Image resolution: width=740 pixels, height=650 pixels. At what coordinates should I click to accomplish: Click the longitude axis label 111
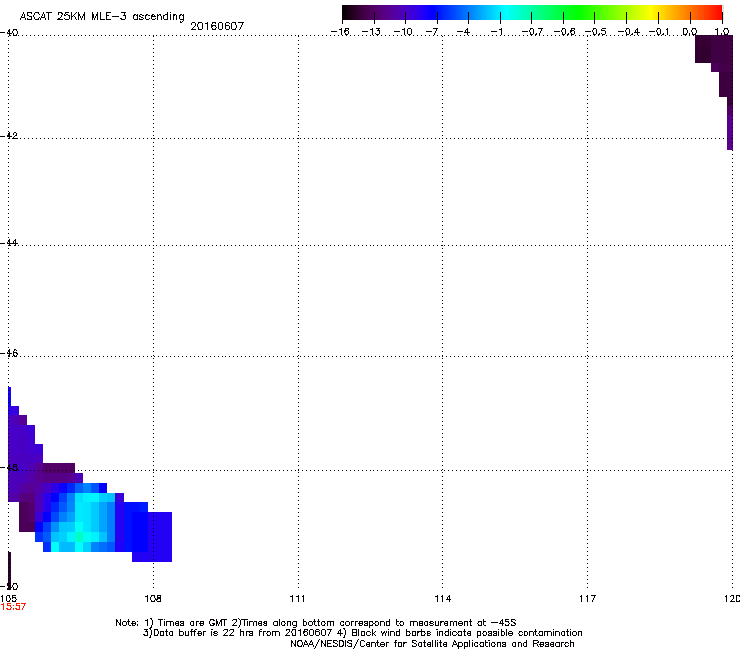297,599
